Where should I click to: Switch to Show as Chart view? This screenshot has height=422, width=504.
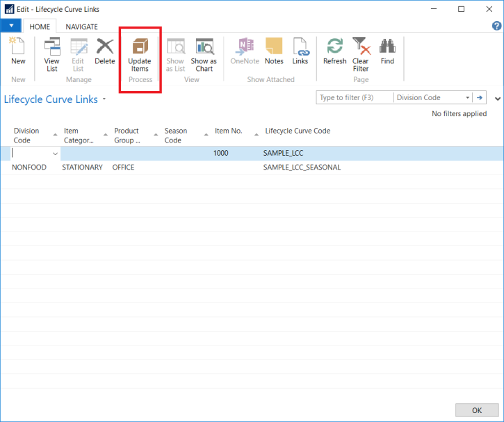[x=204, y=54]
